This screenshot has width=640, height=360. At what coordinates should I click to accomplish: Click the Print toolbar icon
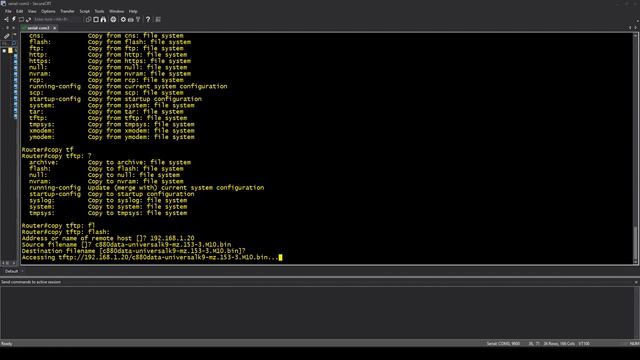113,19
